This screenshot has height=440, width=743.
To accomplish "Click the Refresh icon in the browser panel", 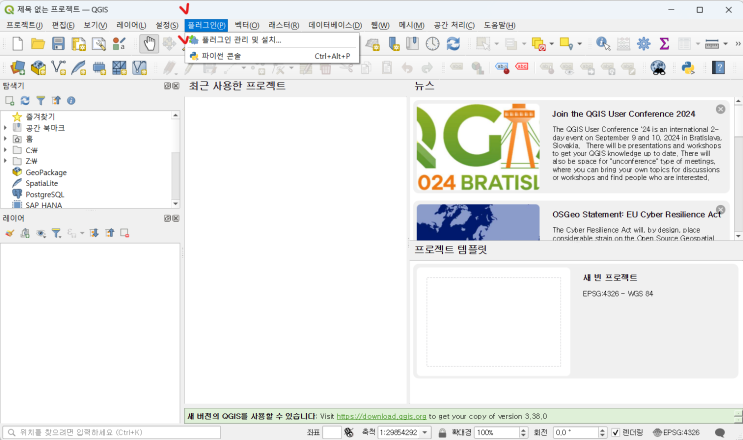I will click(x=25, y=100).
